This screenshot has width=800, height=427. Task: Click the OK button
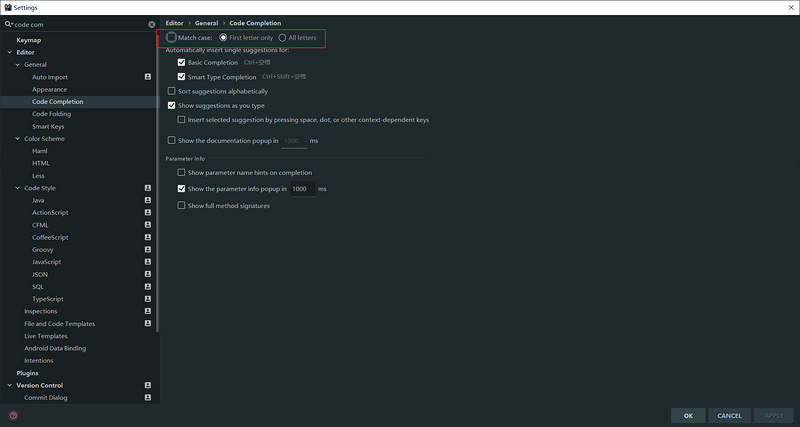(x=688, y=416)
